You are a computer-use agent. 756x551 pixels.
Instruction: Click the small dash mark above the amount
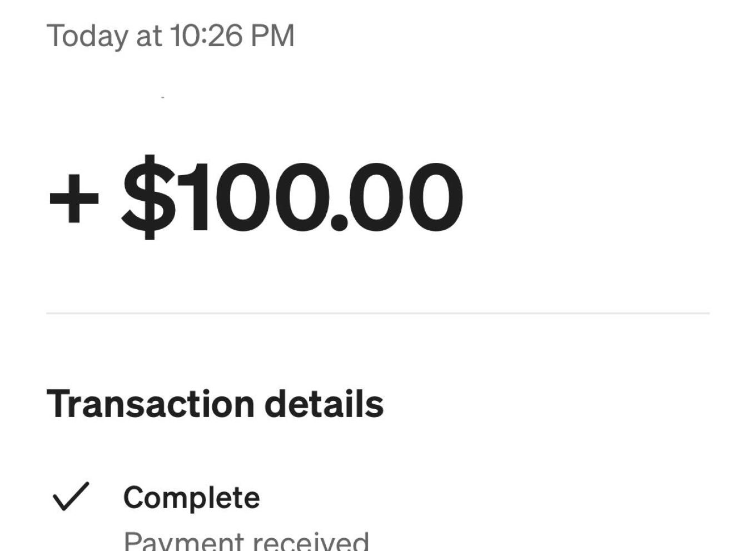coord(163,98)
